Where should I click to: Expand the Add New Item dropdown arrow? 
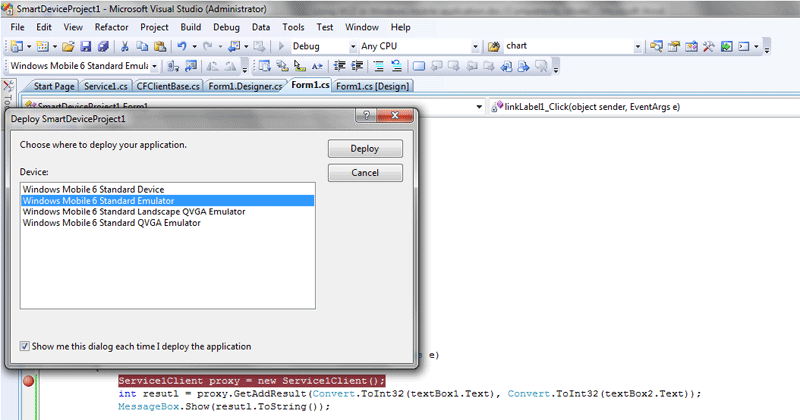55,46
